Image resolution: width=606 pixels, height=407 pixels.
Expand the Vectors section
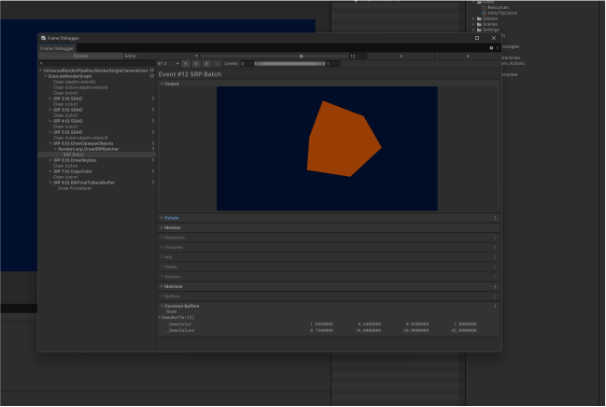coord(162,277)
